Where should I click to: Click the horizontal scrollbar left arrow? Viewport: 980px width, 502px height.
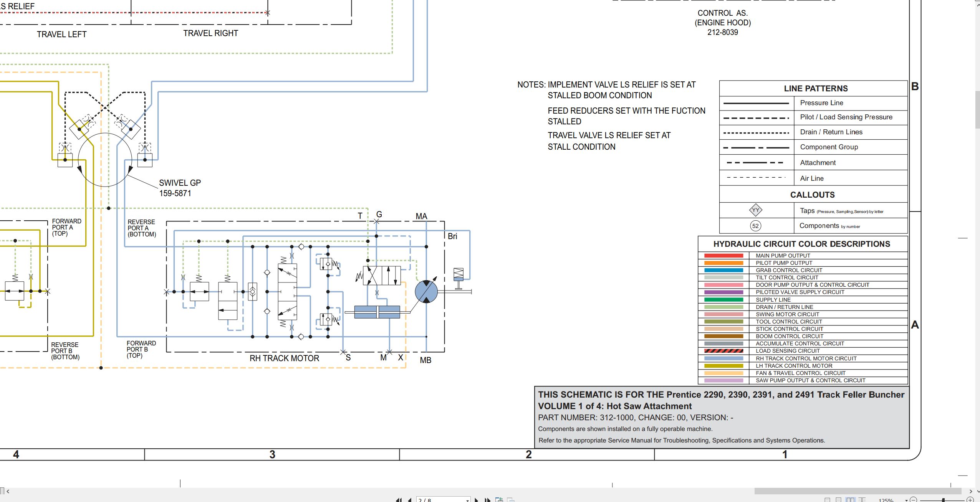(x=8, y=491)
